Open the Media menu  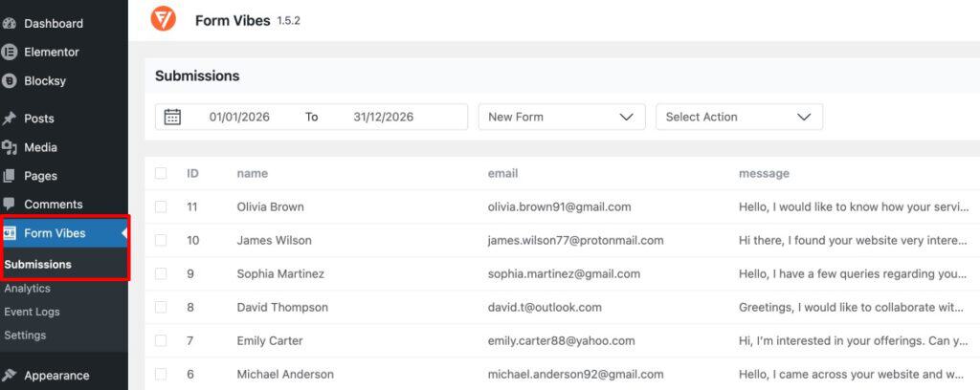40,147
